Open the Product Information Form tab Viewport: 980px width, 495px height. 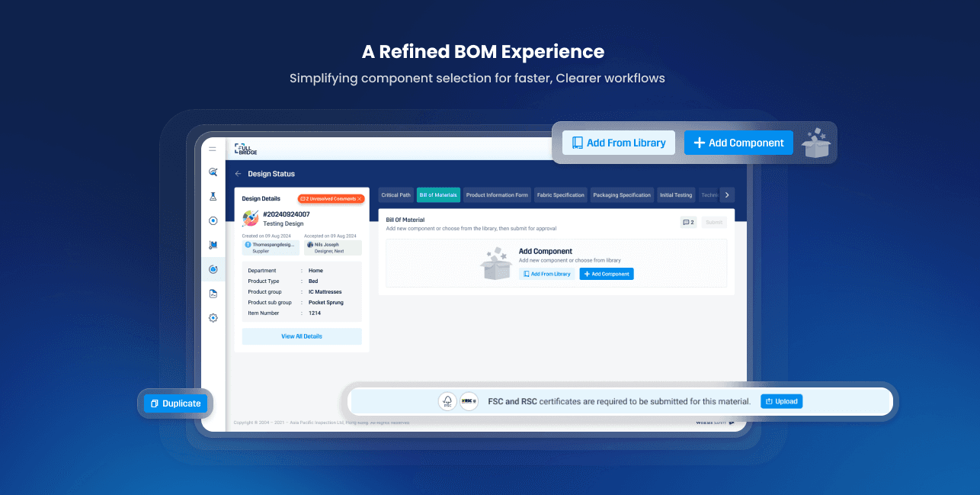[x=497, y=195]
